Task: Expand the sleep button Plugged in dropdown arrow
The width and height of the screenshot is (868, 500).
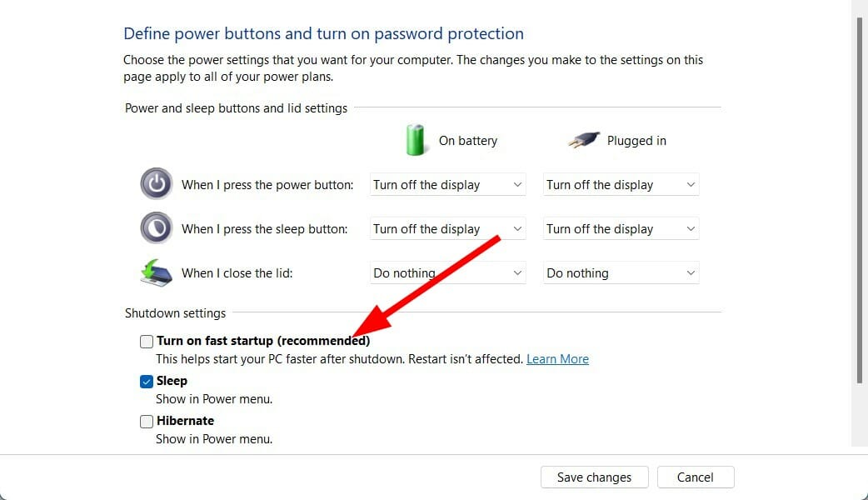Action: click(x=690, y=228)
